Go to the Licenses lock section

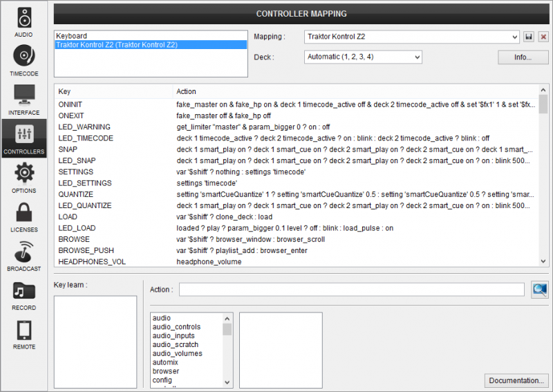coord(24,216)
